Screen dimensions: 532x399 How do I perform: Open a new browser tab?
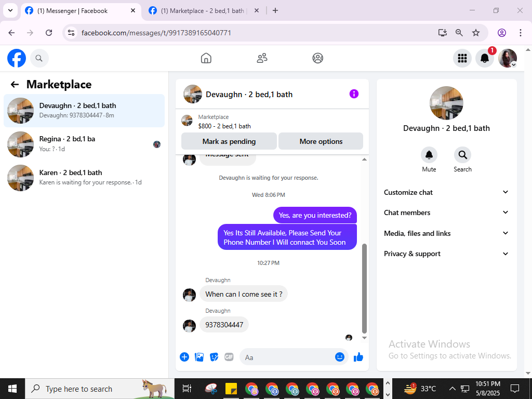coord(275,10)
